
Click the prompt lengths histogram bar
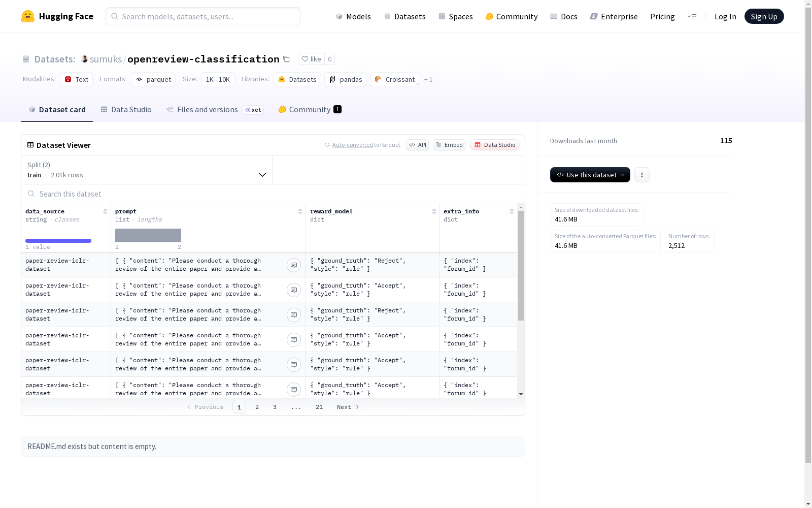point(148,235)
